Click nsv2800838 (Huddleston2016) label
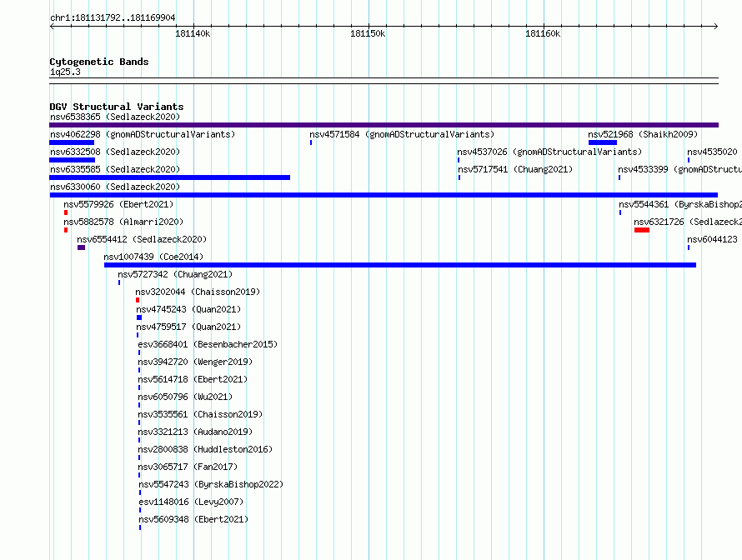Image resolution: width=742 pixels, height=560 pixels. point(205,449)
